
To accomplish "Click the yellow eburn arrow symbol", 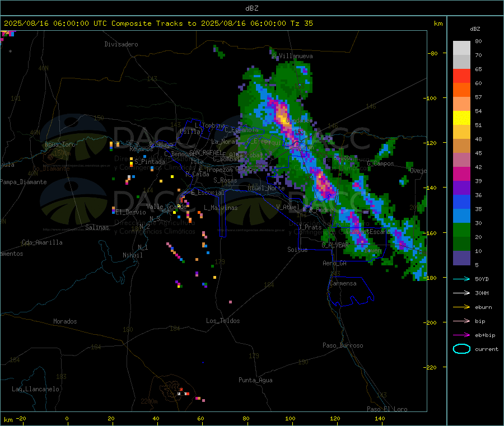I will pyautogui.click(x=461, y=307).
